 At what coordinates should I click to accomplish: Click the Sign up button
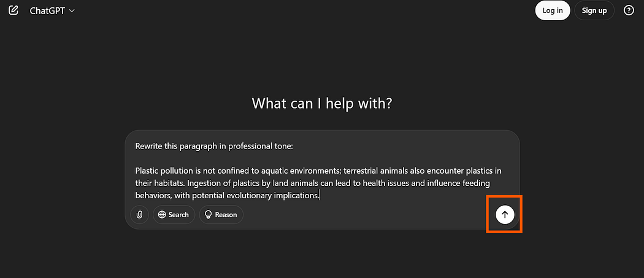pos(594,10)
